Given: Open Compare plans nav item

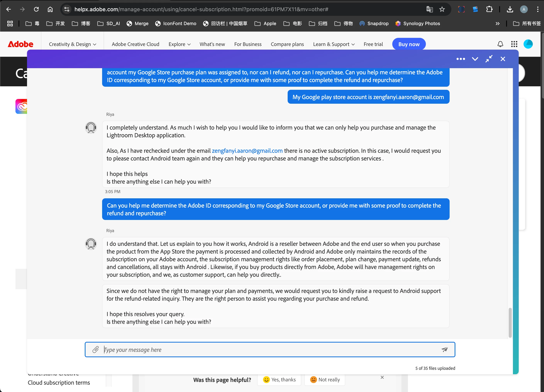Looking at the screenshot, I should 287,44.
